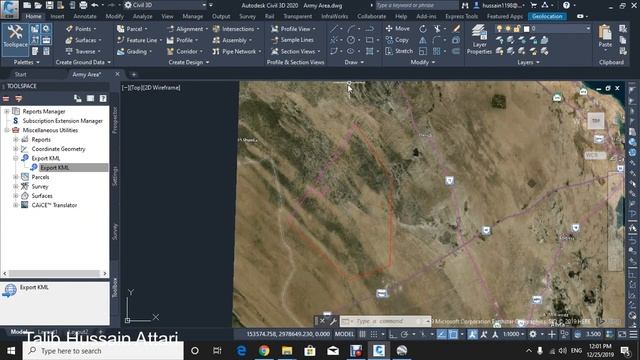Click the Surfaces tool in ribbon

pyautogui.click(x=82, y=40)
